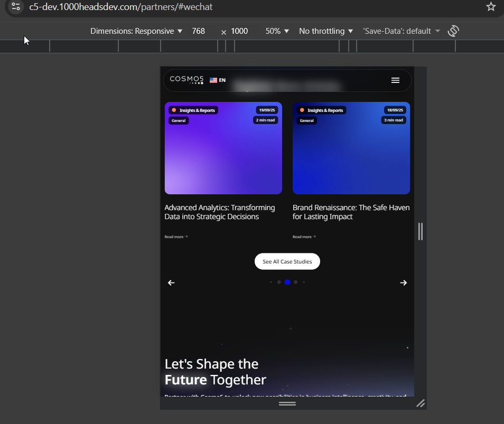
Task: Click the 18/09/25 date badge
Action: 395,110
